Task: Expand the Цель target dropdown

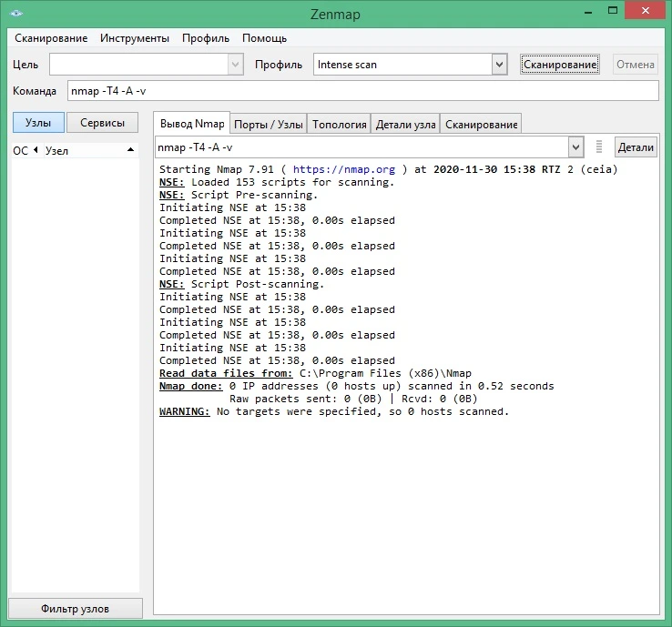Action: [235, 65]
